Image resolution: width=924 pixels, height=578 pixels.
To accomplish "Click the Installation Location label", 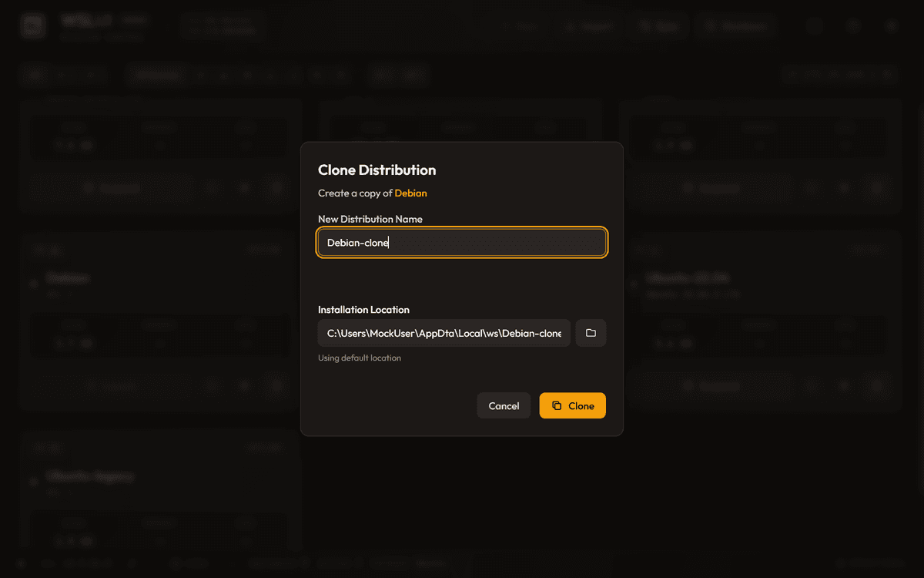I will tap(363, 309).
